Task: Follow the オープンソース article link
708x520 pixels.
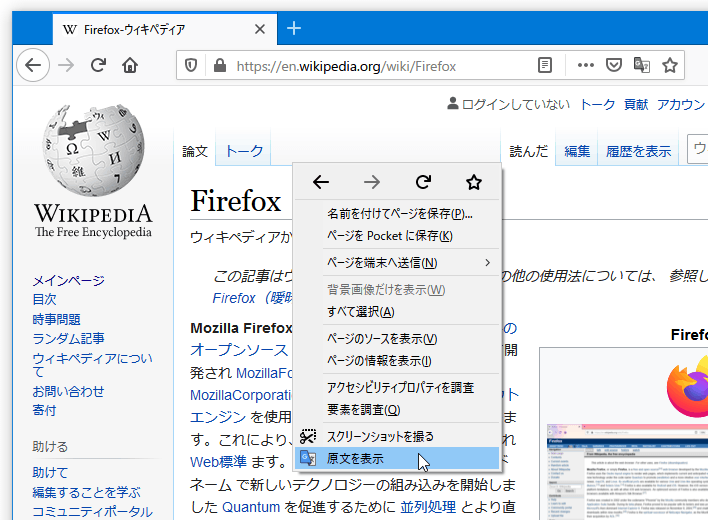Action: (x=239, y=350)
